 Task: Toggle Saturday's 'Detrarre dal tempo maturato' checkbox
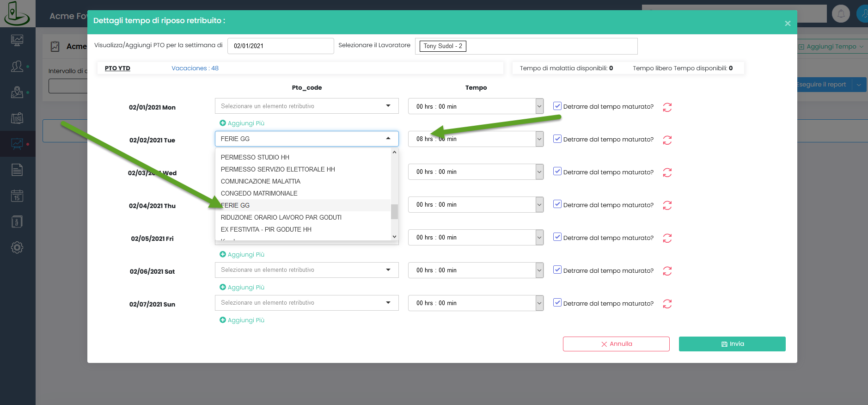557,270
